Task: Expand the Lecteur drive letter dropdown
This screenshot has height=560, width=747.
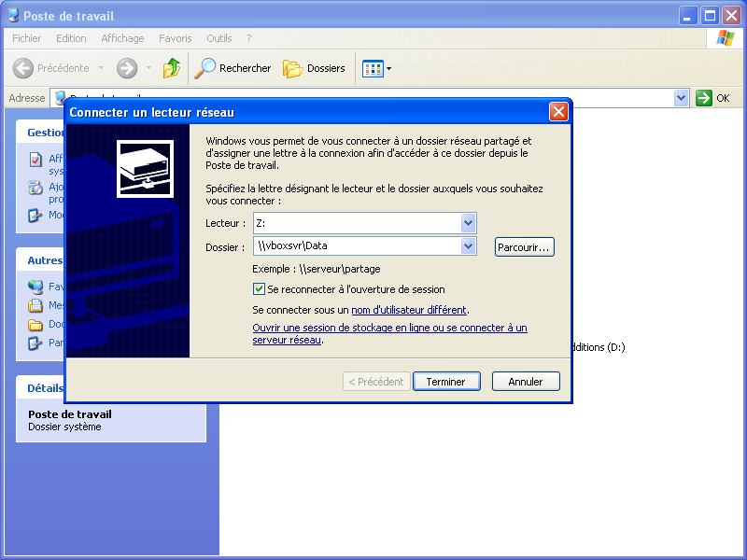Action: coord(468,223)
